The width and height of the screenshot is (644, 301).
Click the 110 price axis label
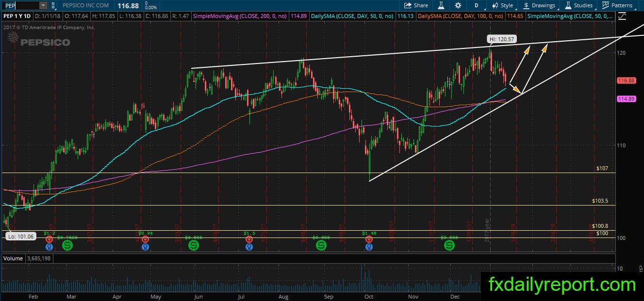(x=621, y=145)
